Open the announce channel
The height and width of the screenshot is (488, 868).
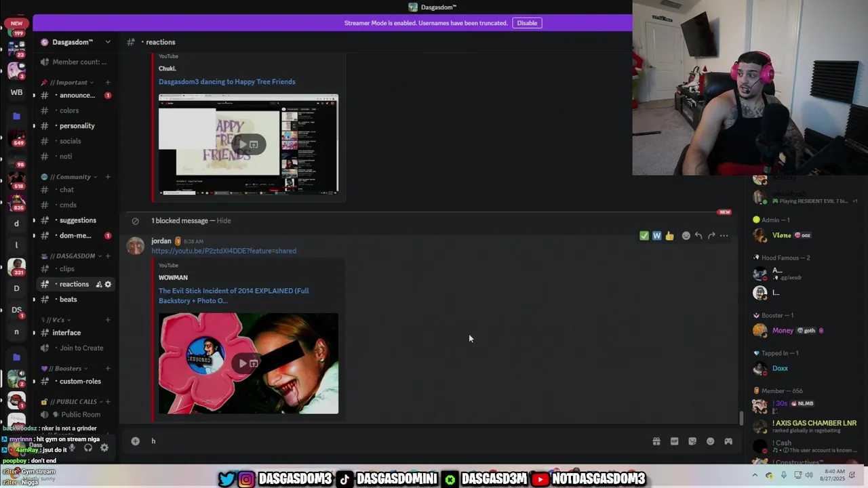tap(76, 96)
